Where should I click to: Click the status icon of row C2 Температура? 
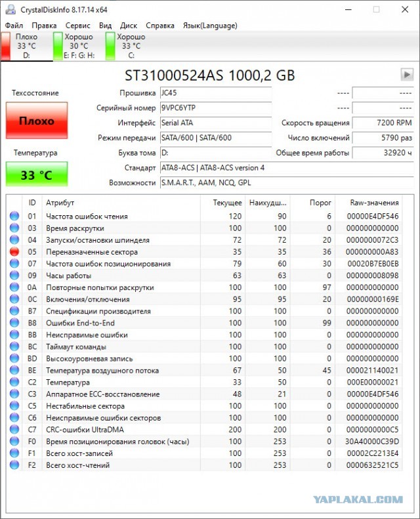(x=14, y=383)
